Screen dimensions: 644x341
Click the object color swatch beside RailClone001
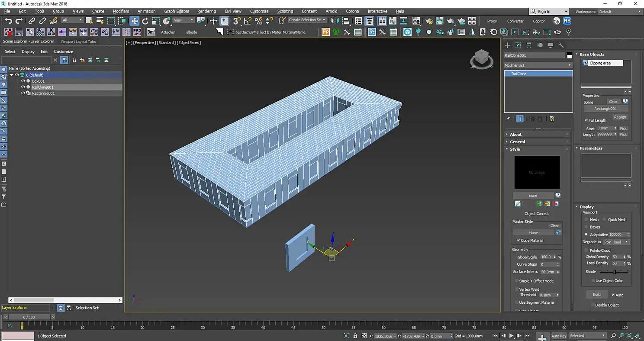[x=570, y=55]
